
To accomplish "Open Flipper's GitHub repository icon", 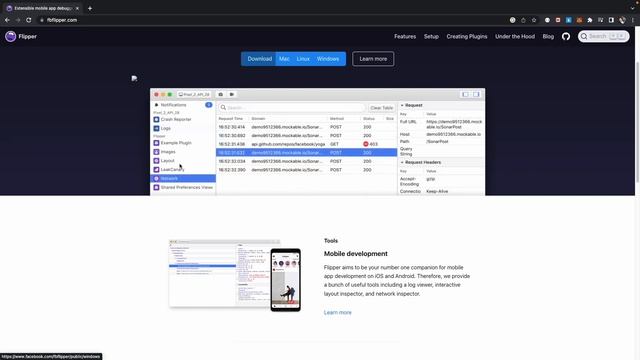I will [566, 36].
